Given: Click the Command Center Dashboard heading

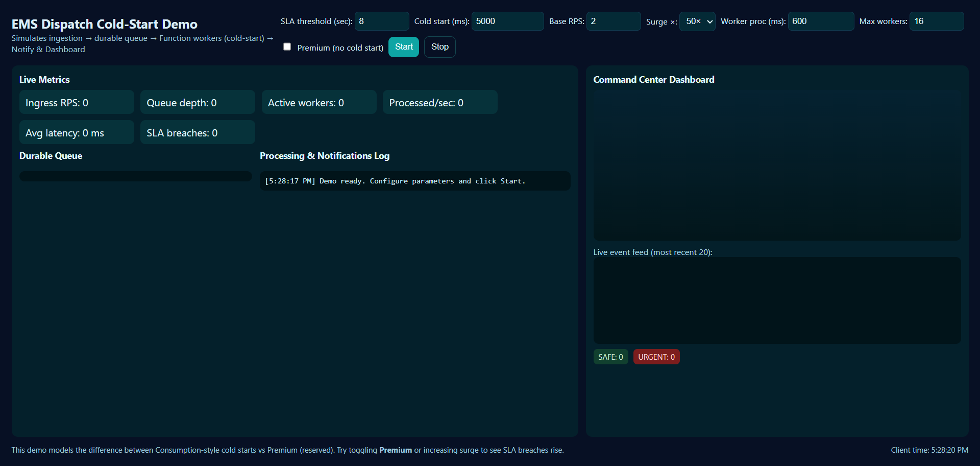Looking at the screenshot, I should pyautogui.click(x=654, y=80).
